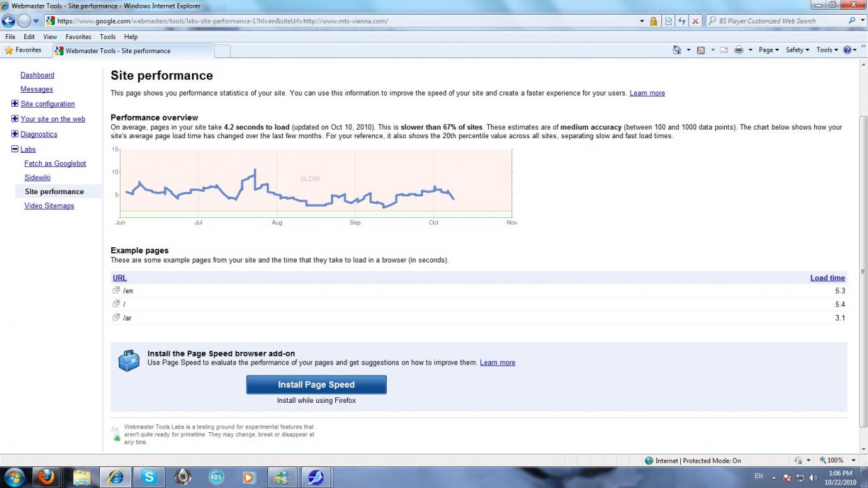
Task: Click the Print icon in command bar
Action: point(739,50)
